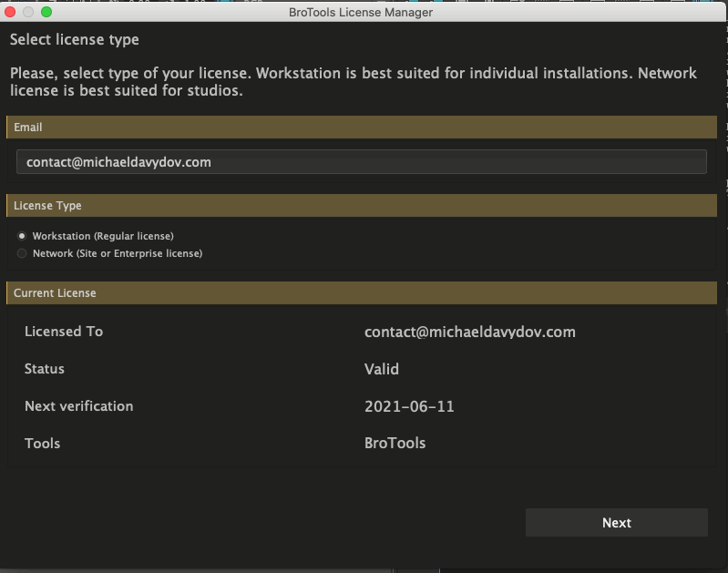Viewport: 728px width, 573px height.
Task: Click the Select license type heading
Action: coord(75,39)
